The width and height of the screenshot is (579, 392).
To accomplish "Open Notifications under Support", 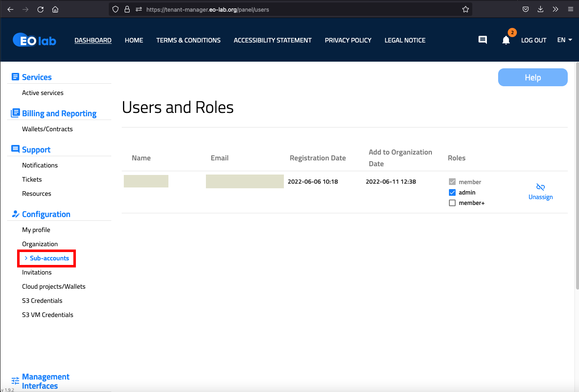I will (40, 165).
